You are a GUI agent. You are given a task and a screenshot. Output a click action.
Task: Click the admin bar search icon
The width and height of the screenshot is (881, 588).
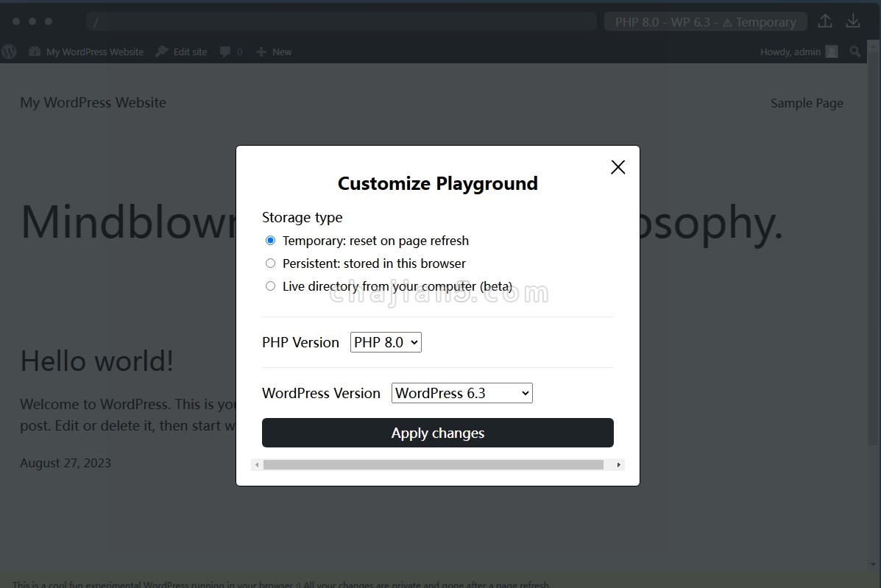point(855,52)
